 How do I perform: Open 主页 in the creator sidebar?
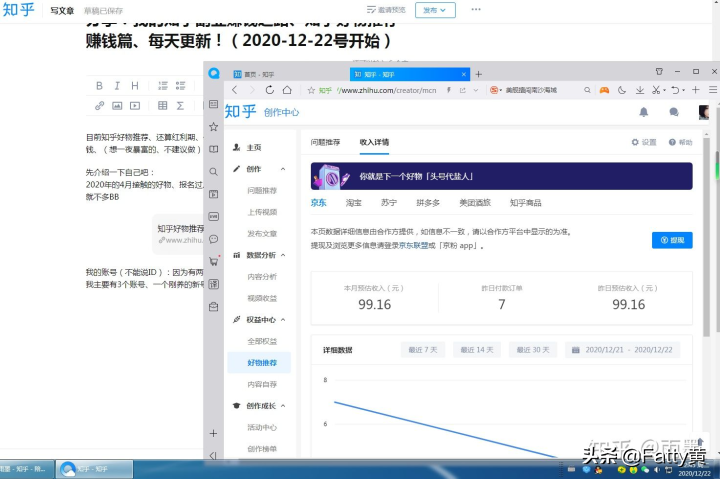coord(253,147)
